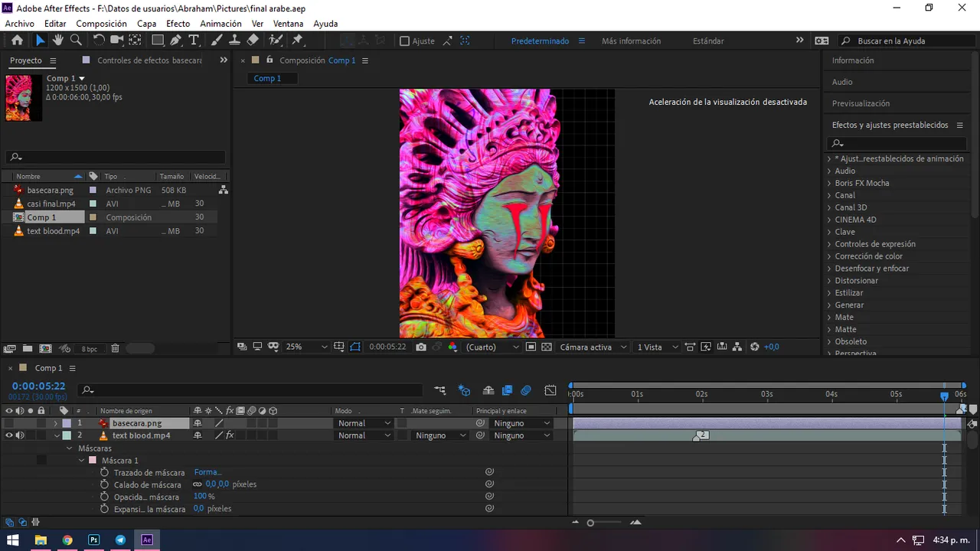
Task: Hide the text blood.mp4 layer video
Action: tap(9, 435)
